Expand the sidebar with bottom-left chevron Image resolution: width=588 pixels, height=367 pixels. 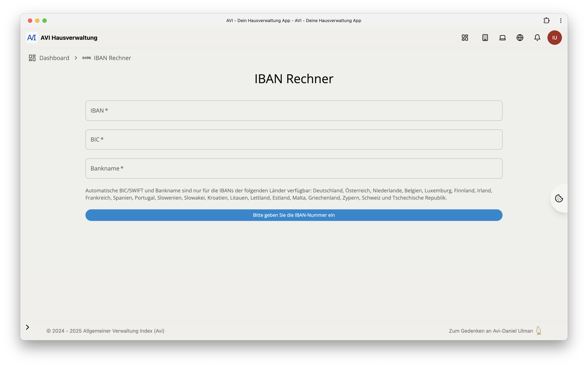click(x=28, y=327)
